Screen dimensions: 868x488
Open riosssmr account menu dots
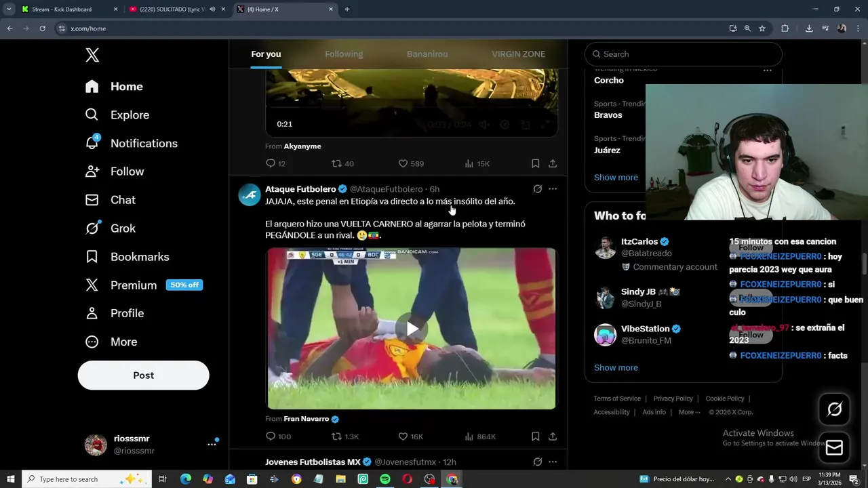pyautogui.click(x=212, y=444)
